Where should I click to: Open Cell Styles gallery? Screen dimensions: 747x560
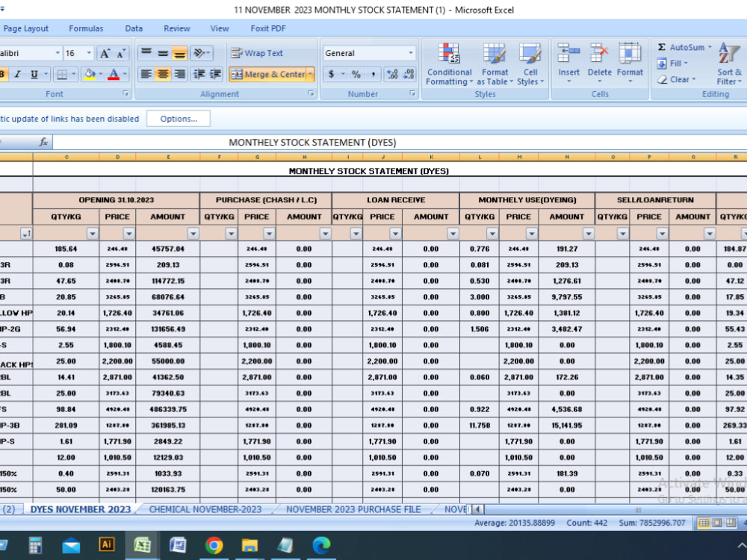tap(530, 65)
